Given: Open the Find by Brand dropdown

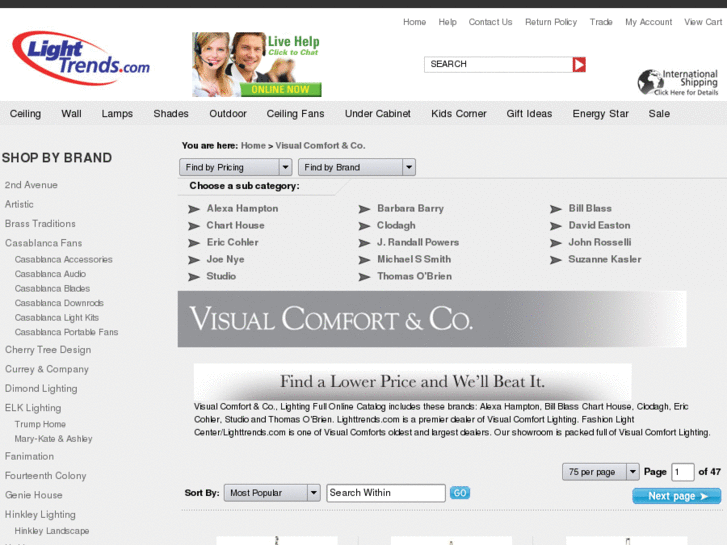Looking at the screenshot, I should (357, 167).
